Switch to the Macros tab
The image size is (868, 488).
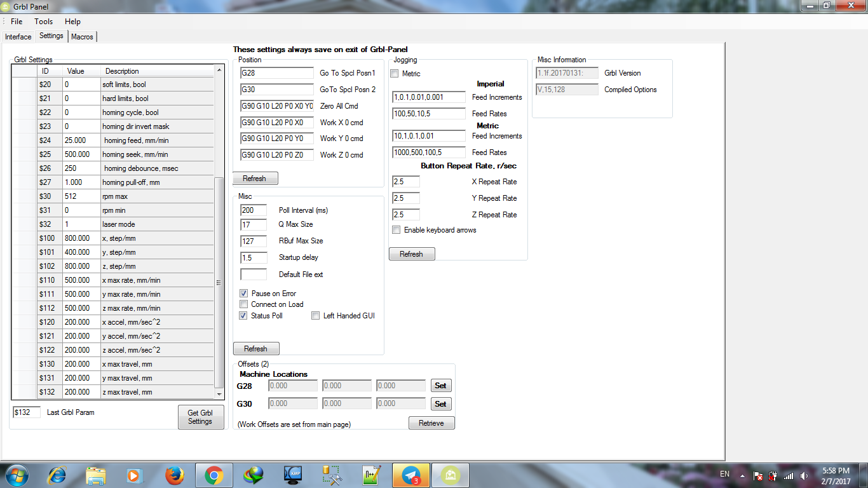point(82,37)
